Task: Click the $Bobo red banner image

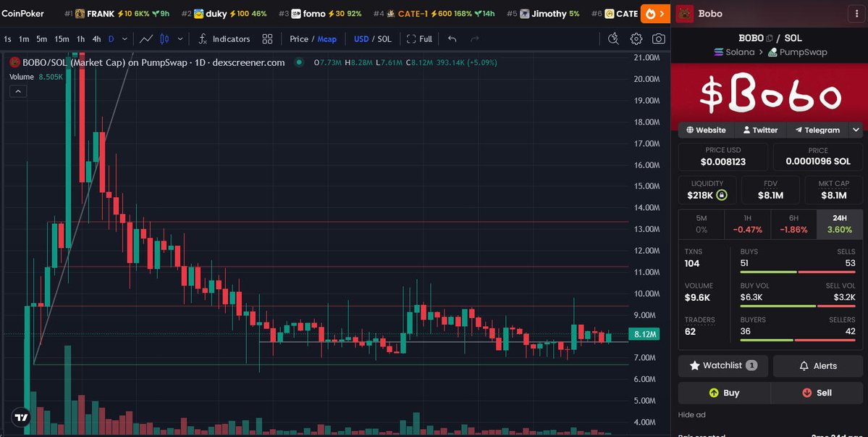Action: pyautogui.click(x=769, y=93)
